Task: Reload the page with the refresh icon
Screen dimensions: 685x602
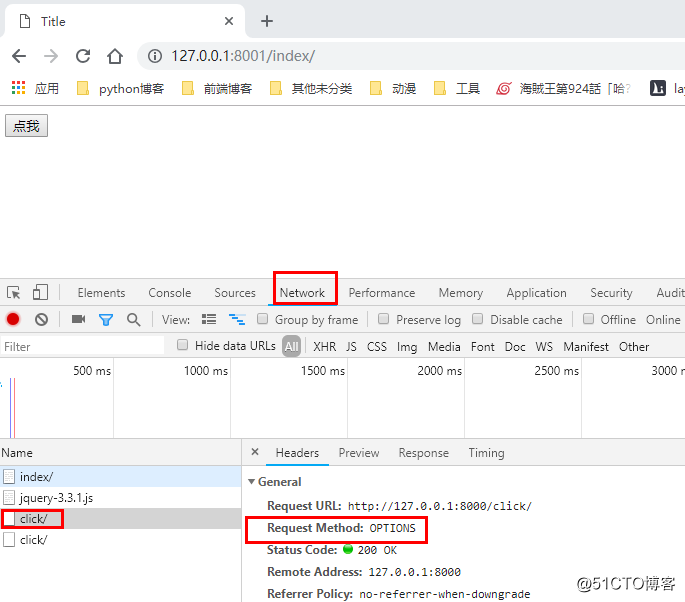Action: click(x=83, y=56)
